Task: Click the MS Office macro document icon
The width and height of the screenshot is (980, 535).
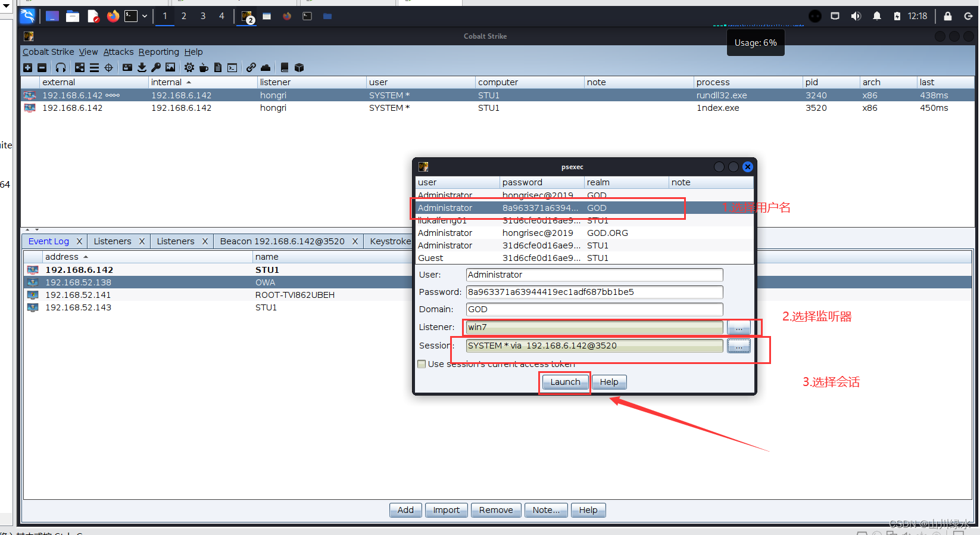Action: (218, 68)
